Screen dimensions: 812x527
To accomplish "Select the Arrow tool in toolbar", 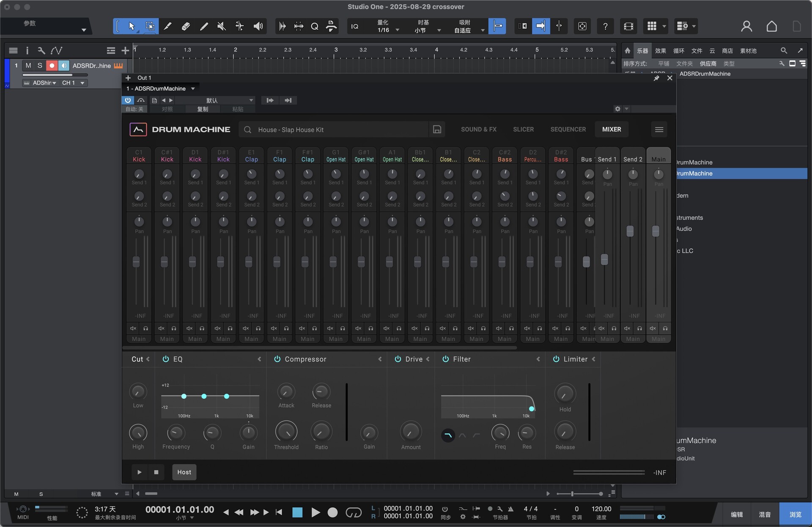I will (x=132, y=26).
